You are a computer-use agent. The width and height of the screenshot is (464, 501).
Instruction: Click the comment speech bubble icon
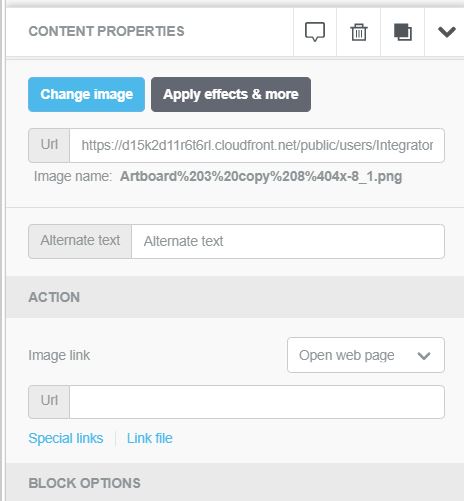click(315, 32)
